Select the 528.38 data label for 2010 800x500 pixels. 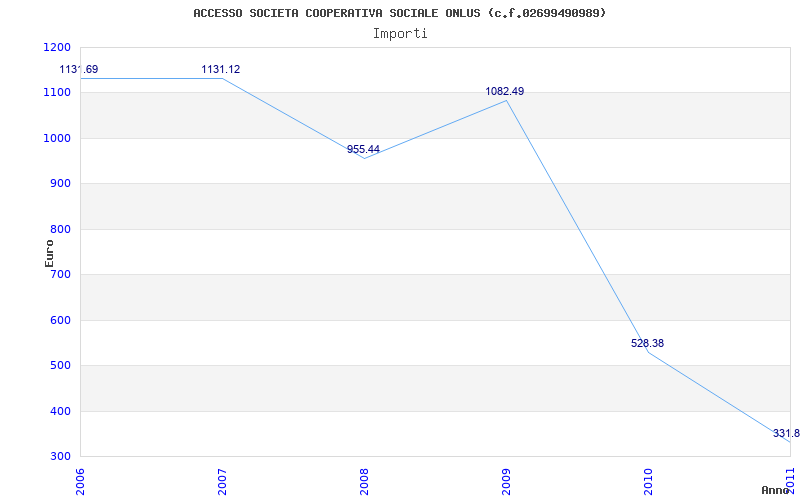click(x=647, y=343)
